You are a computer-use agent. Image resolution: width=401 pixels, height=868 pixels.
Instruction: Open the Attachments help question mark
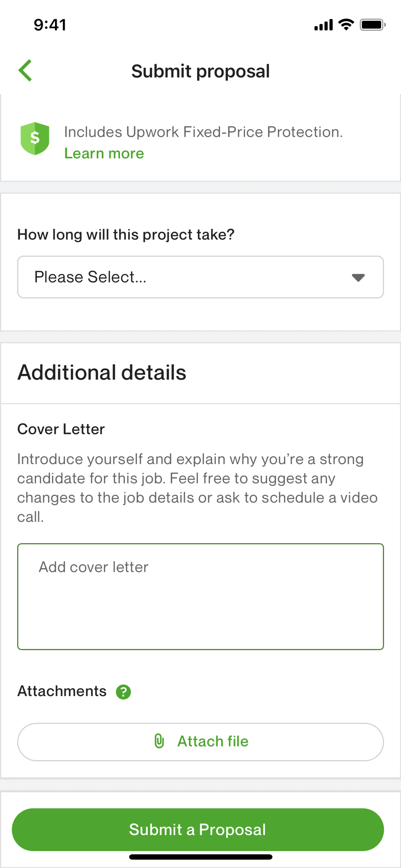coord(123,692)
